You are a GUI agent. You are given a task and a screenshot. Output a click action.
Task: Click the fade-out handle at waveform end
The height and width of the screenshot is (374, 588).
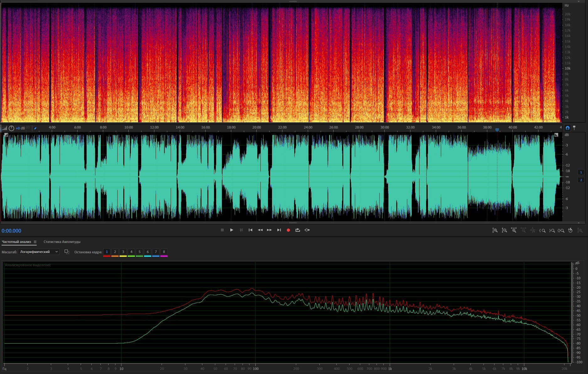pyautogui.click(x=556, y=135)
